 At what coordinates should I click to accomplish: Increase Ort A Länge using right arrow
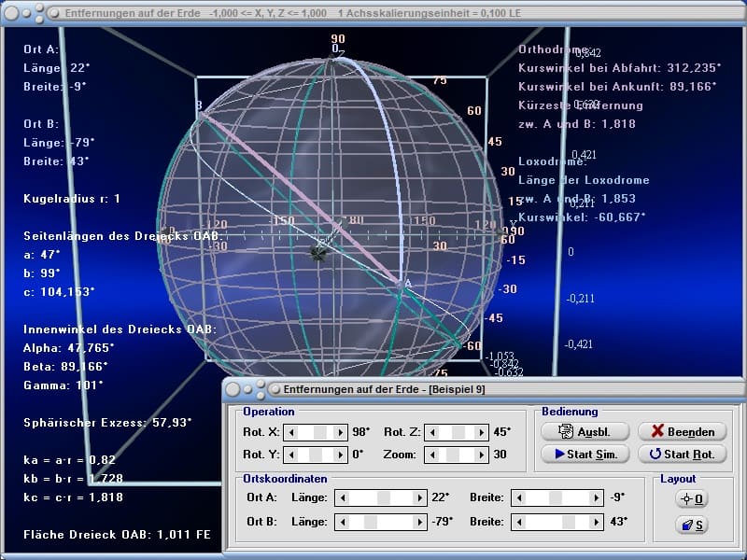pyautogui.click(x=419, y=498)
